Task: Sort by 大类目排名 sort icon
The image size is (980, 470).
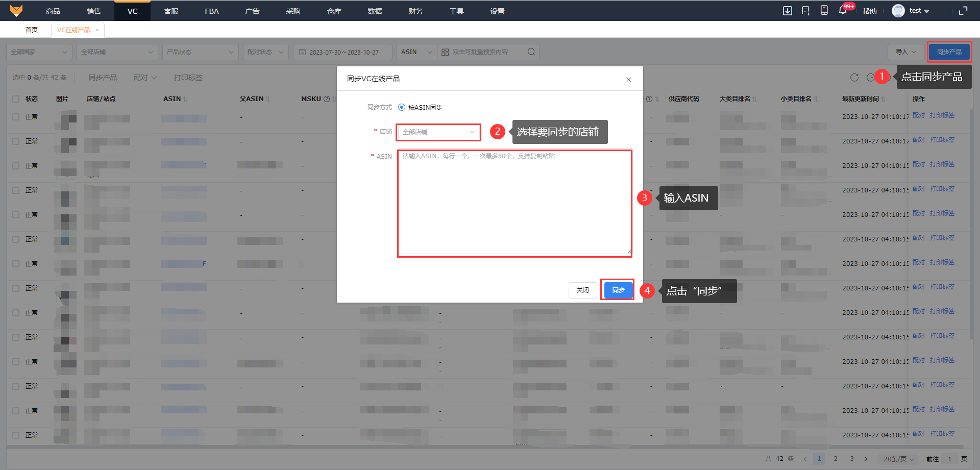Action: [x=754, y=99]
